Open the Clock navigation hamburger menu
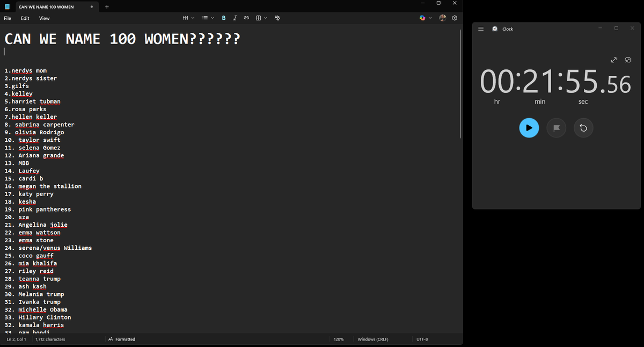 (x=481, y=28)
